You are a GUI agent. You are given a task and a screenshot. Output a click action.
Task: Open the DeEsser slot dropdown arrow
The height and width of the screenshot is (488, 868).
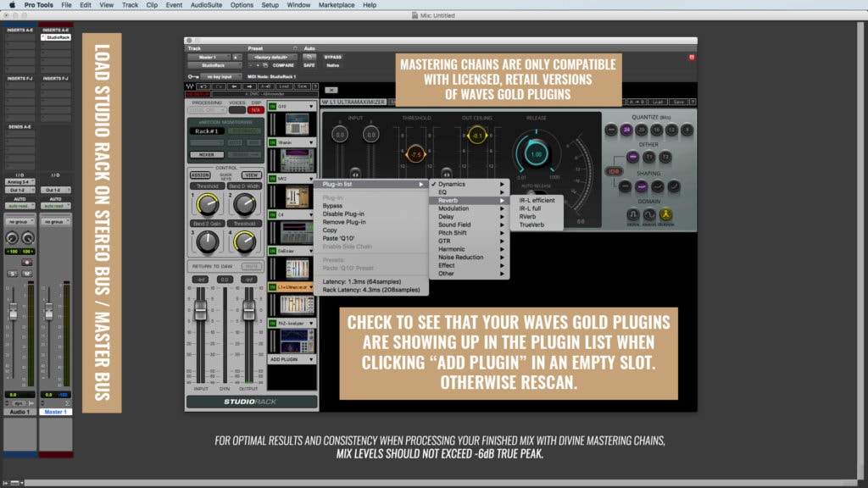click(311, 251)
